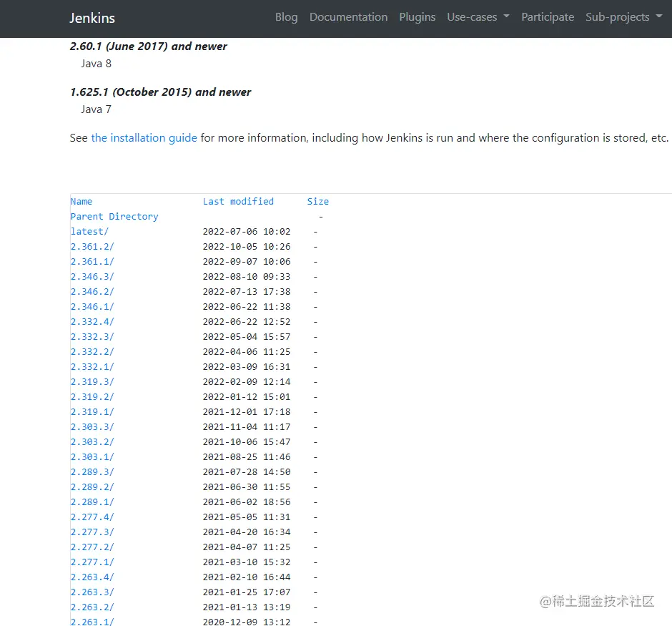Open the Plugins navigation item
The width and height of the screenshot is (672, 626).
[417, 17]
